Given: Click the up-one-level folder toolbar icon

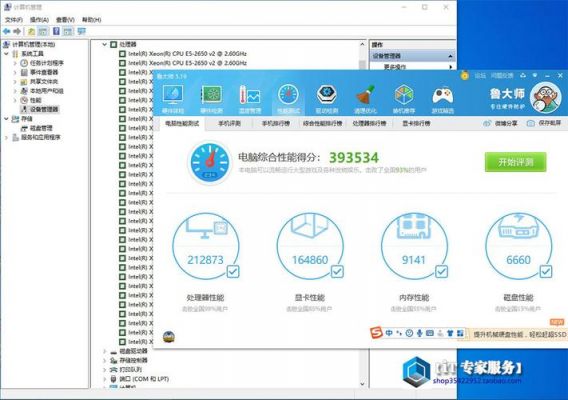Looking at the screenshot, I should pyautogui.click(x=32, y=32).
